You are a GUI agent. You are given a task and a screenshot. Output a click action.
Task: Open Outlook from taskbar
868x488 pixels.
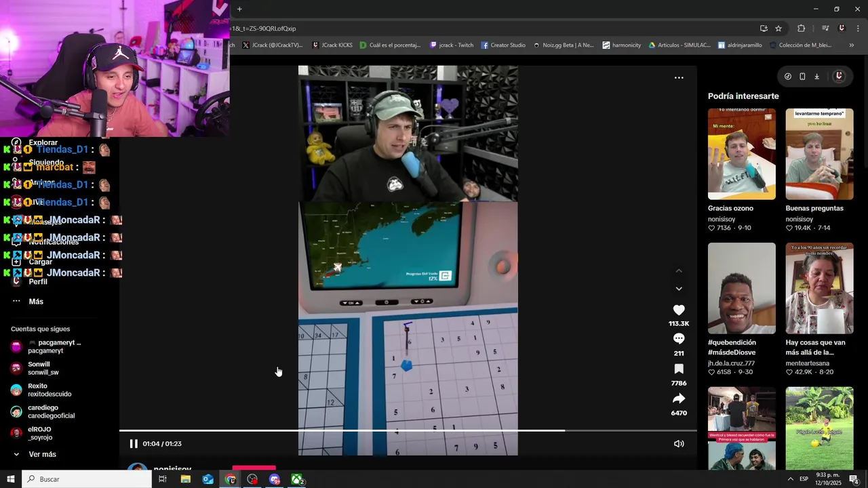point(208,479)
